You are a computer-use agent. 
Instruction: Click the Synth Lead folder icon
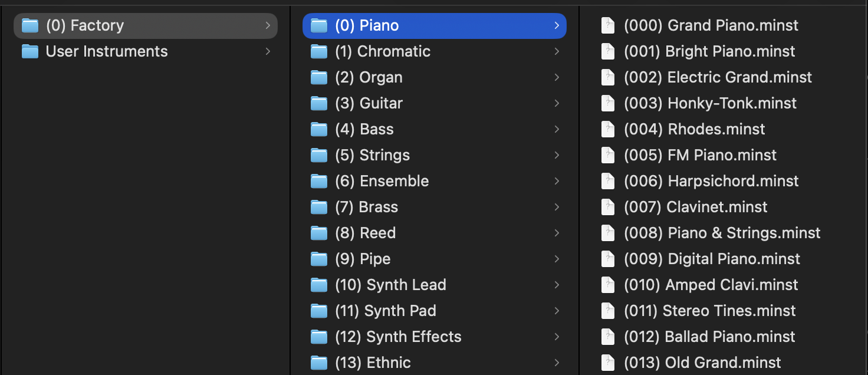319,285
